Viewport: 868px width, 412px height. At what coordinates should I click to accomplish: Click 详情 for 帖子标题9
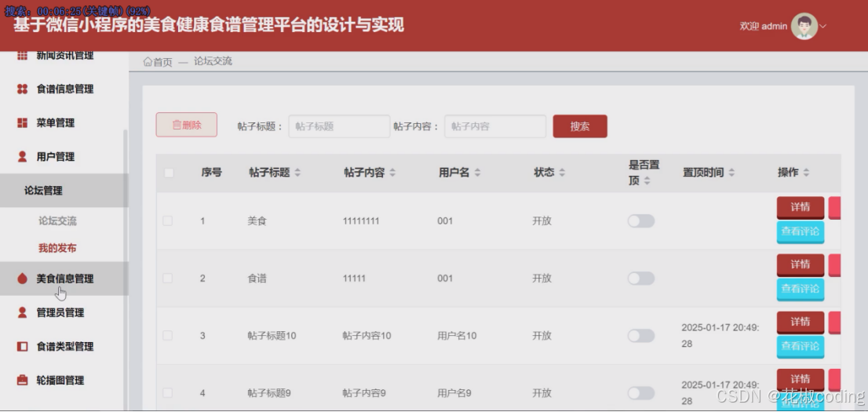pyautogui.click(x=801, y=379)
